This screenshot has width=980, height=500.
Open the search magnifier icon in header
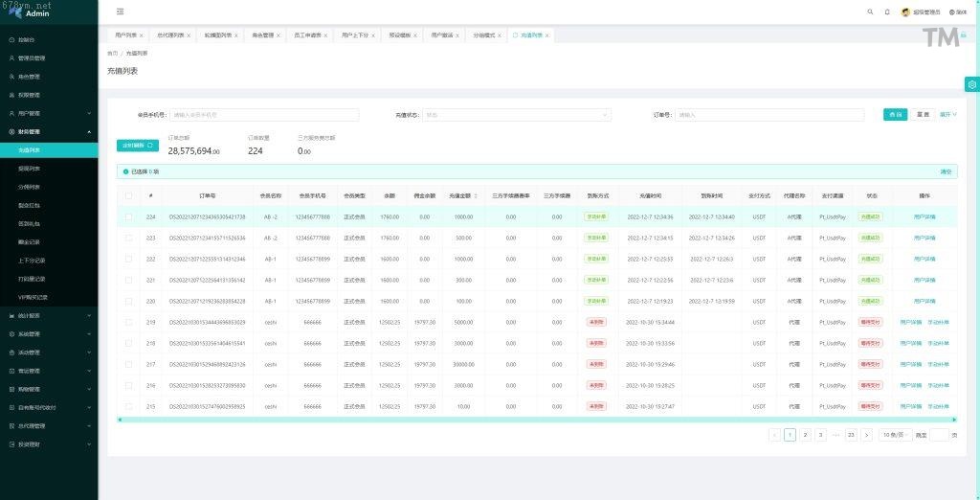(x=870, y=11)
